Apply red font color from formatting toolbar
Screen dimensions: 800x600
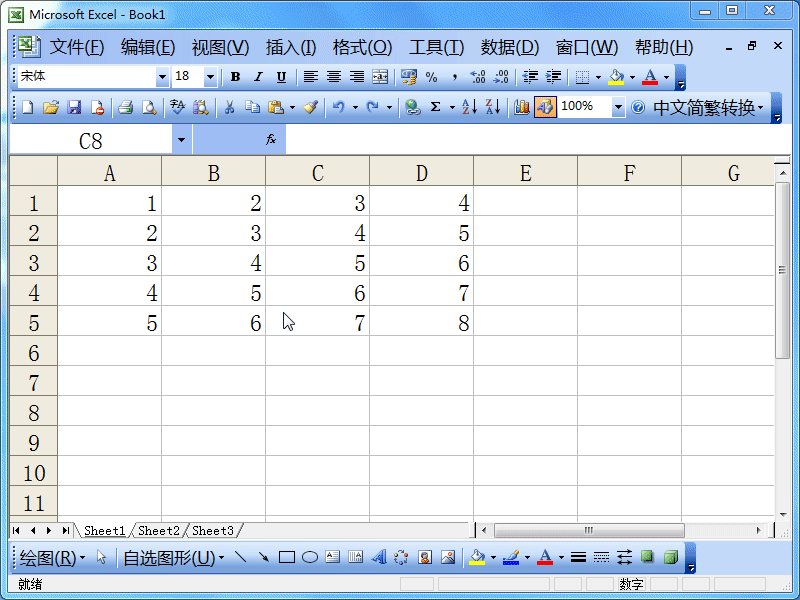point(650,77)
